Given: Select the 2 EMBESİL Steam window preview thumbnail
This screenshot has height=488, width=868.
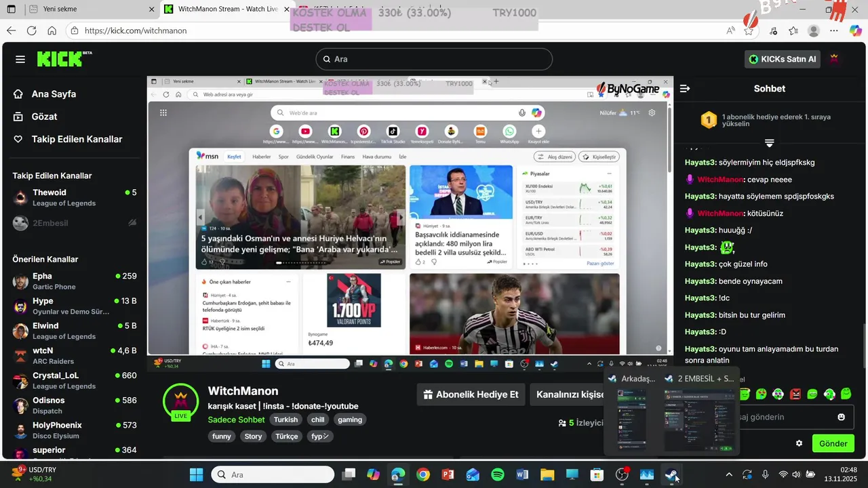Looking at the screenshot, I should click(700, 412).
